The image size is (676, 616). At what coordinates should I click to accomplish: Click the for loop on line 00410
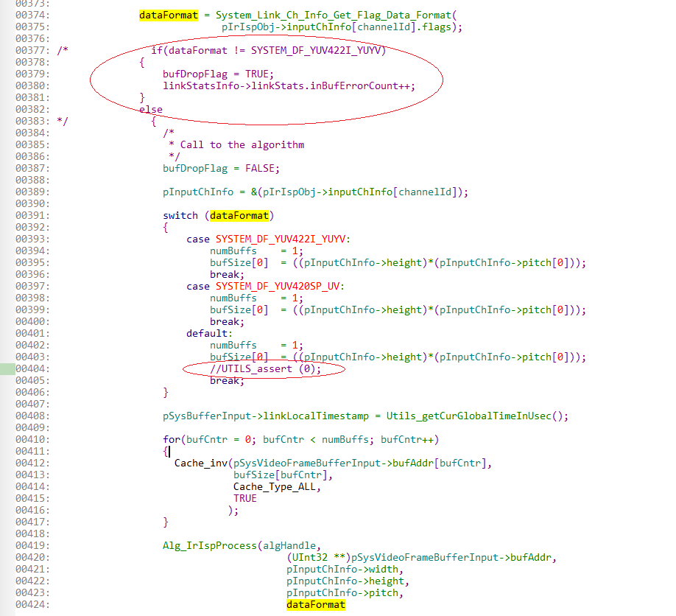[301, 440]
